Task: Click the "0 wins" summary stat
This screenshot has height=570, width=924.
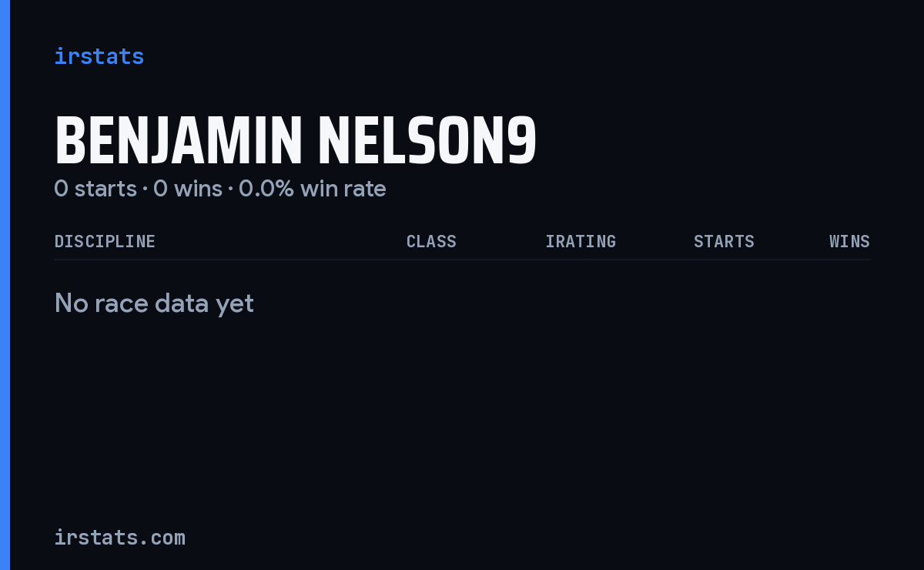Action: [188, 189]
